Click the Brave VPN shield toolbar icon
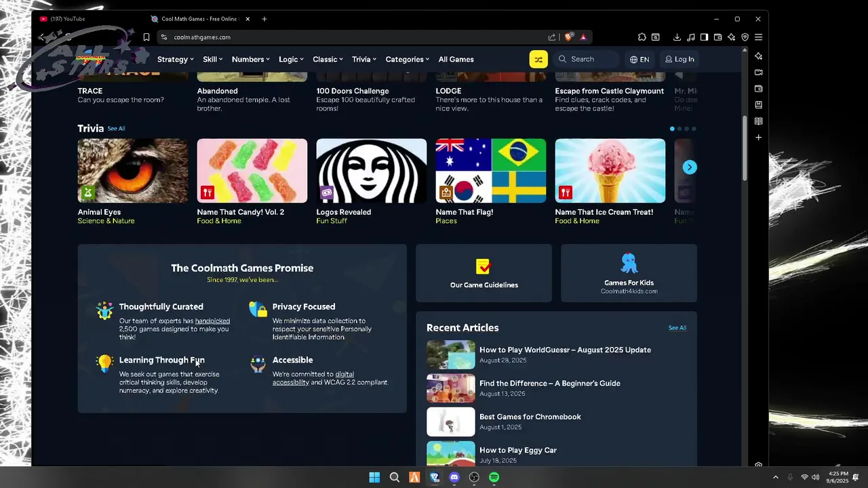Viewport: 868px width, 488px height. click(745, 37)
